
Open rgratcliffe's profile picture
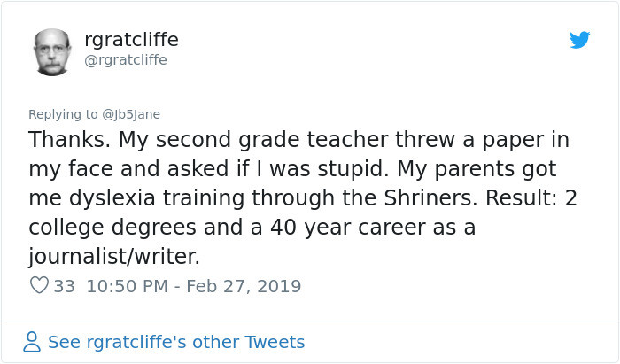[52, 51]
